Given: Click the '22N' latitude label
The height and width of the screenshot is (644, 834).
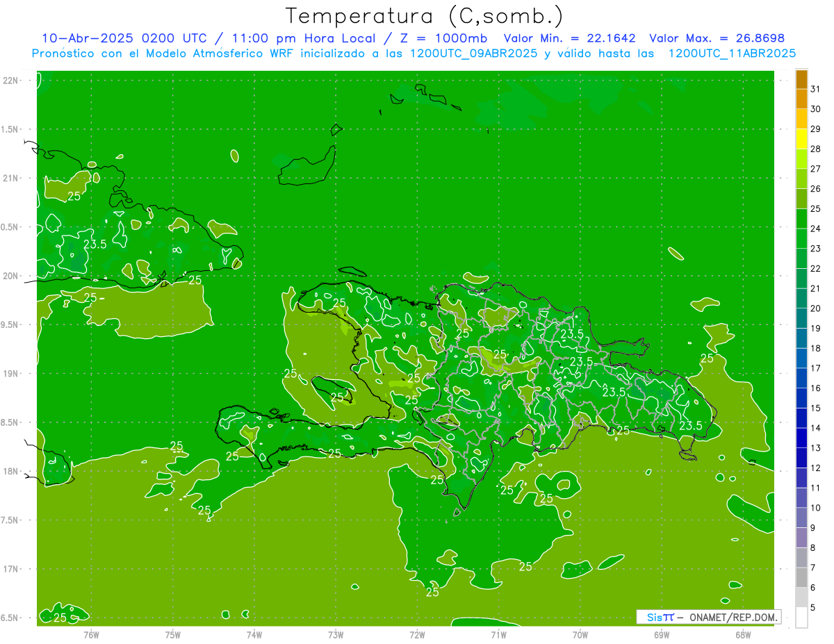Looking at the screenshot, I should point(10,81).
